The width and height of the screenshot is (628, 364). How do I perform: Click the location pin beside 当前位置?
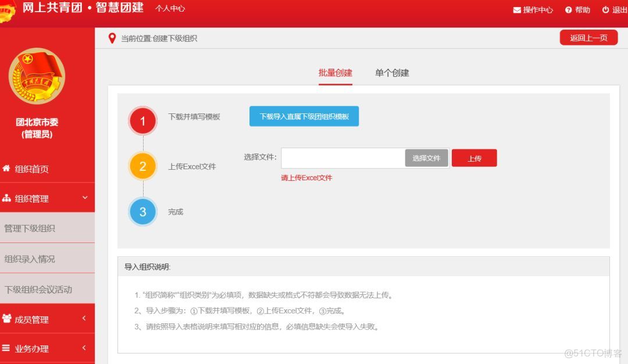click(x=113, y=38)
